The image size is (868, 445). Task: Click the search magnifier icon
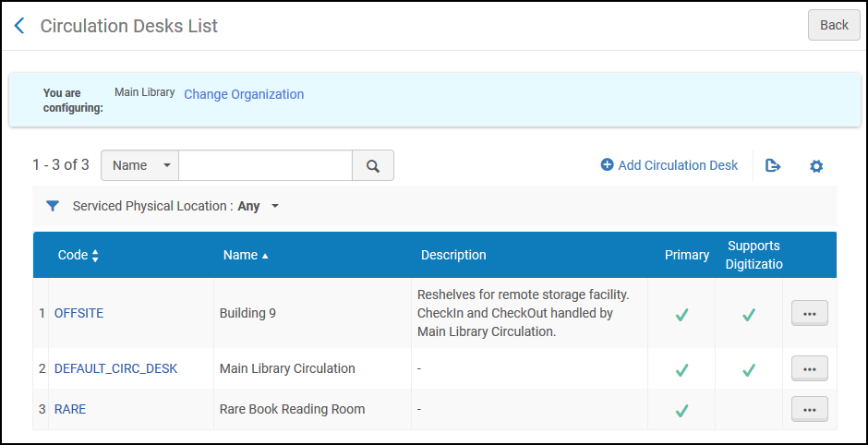(373, 165)
